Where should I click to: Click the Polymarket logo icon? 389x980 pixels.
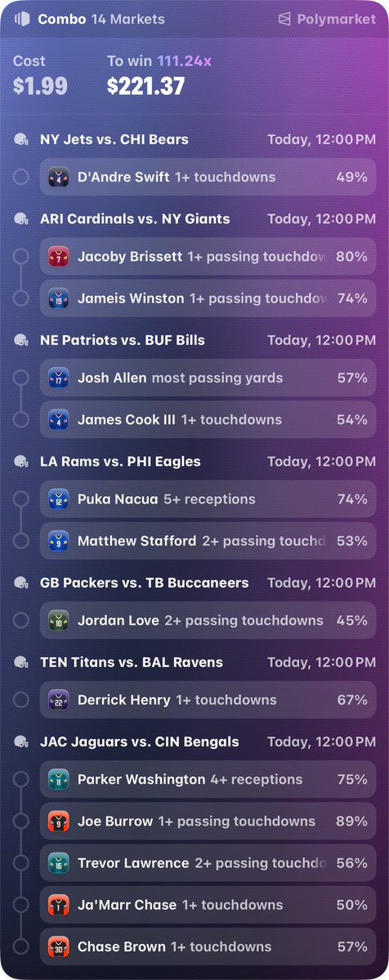pos(284,19)
